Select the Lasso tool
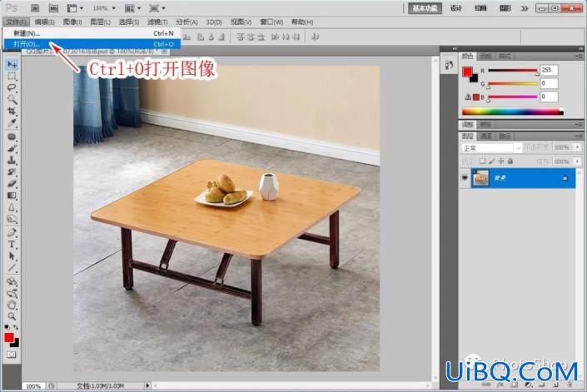Image resolution: width=587 pixels, height=392 pixels. (12, 88)
